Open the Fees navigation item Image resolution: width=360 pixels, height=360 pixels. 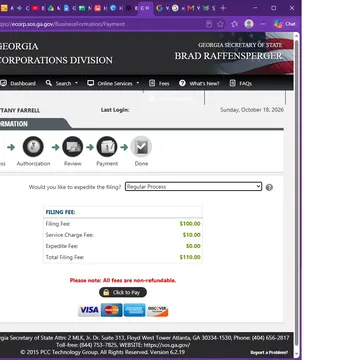[159, 83]
